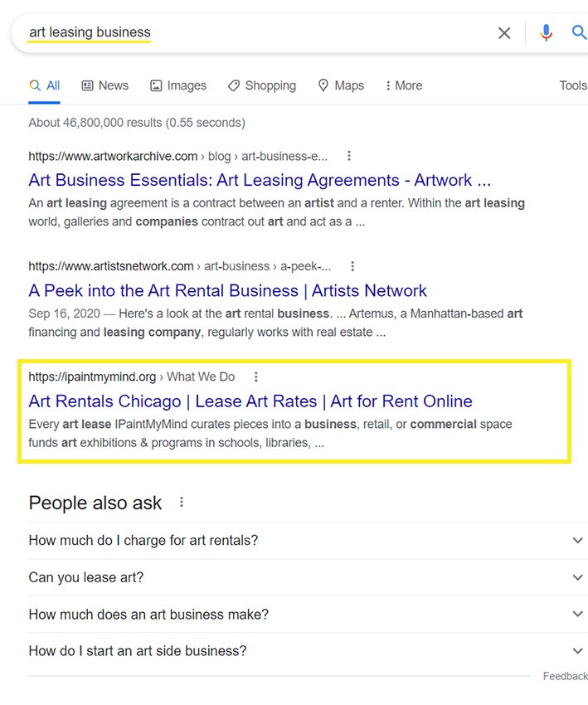Clear the search box with X icon
The image size is (588, 705).
point(504,33)
